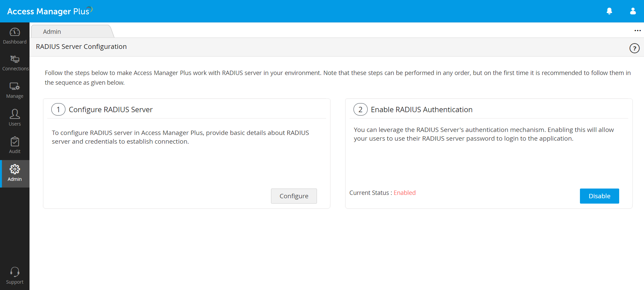This screenshot has height=290, width=644.
Task: Open the help question mark icon
Action: [634, 48]
